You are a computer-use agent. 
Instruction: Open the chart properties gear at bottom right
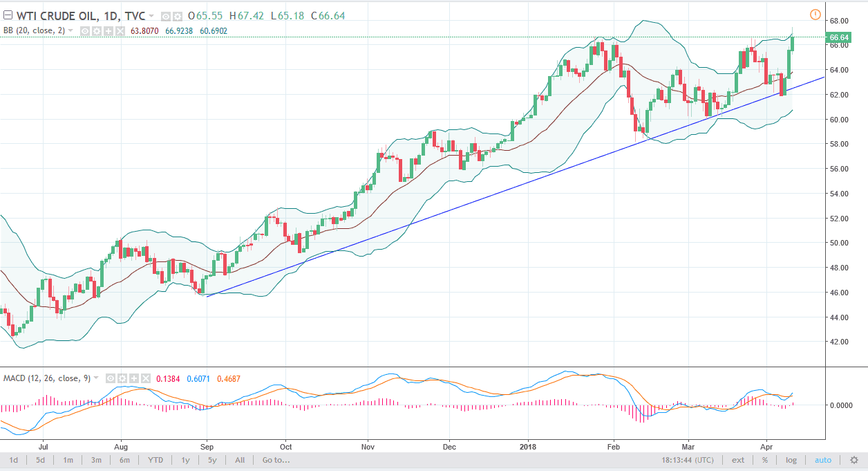click(855, 460)
